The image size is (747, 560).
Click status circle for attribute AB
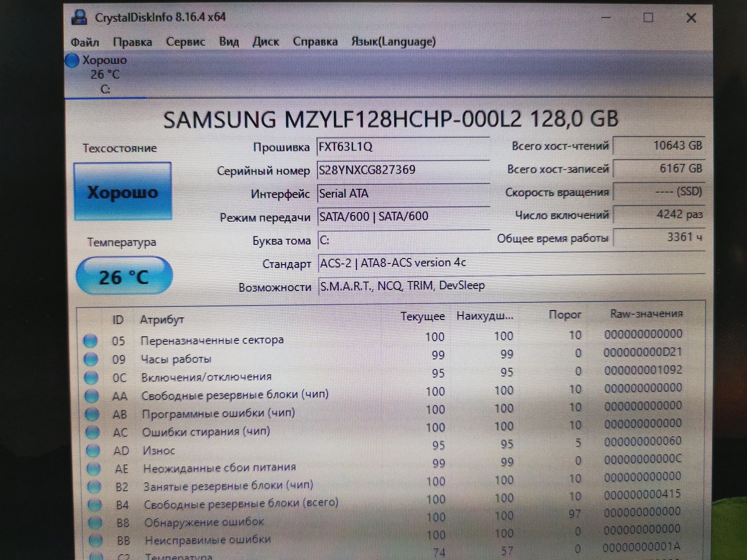(x=92, y=414)
